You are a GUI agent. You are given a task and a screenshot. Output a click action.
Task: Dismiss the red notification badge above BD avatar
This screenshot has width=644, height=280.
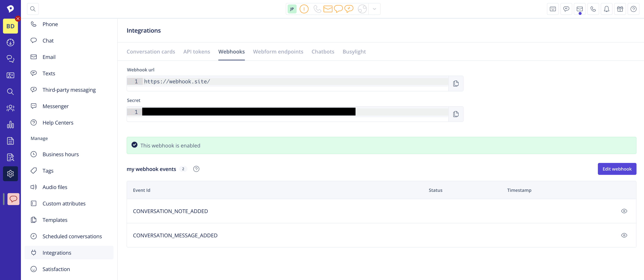[18, 18]
